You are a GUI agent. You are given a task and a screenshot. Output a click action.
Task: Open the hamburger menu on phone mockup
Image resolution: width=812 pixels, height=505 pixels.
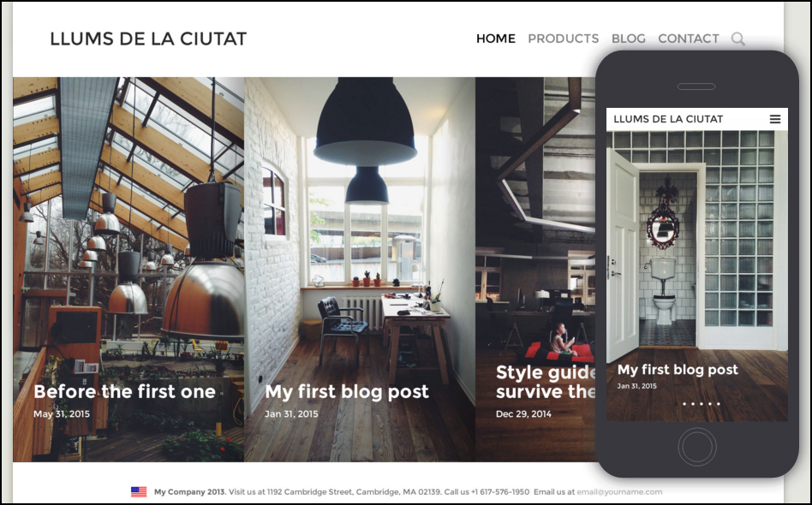pyautogui.click(x=774, y=120)
